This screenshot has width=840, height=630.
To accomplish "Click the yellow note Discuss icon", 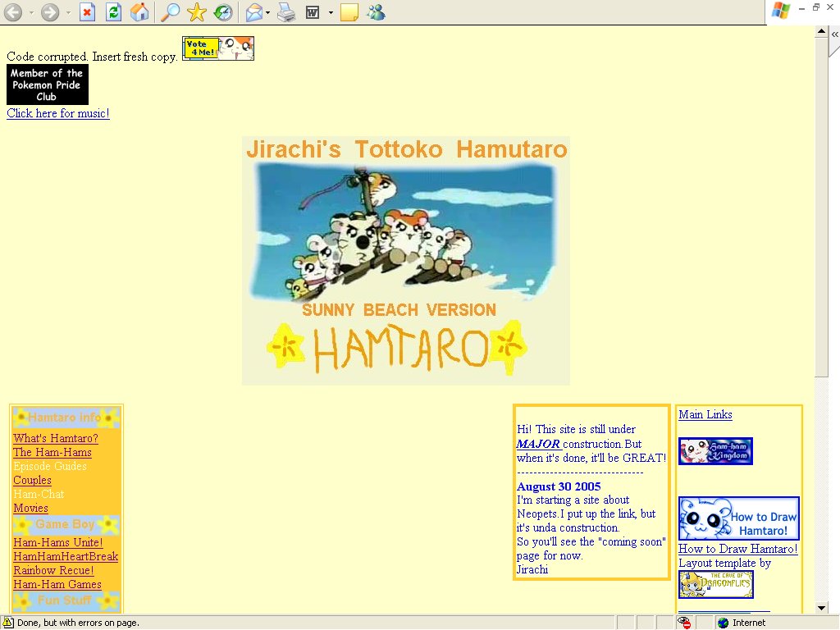I will click(x=349, y=11).
